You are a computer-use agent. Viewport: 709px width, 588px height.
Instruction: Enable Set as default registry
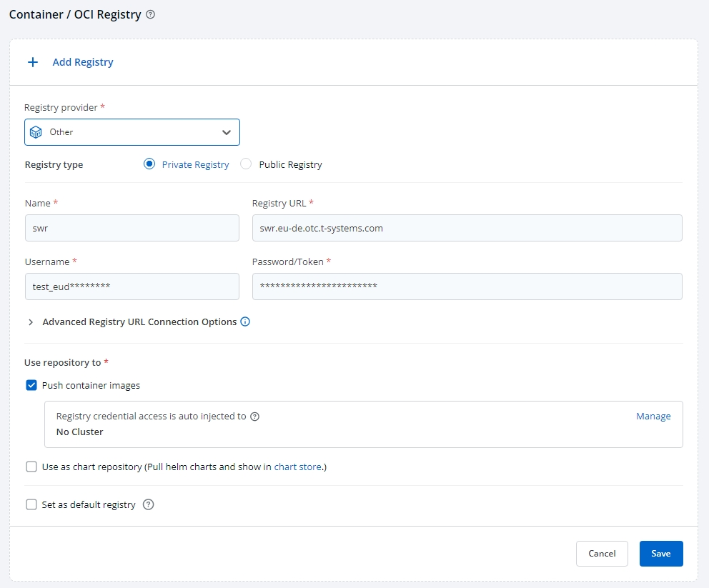tap(31, 504)
